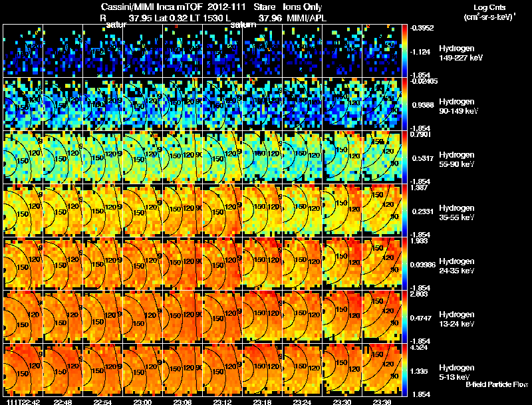This screenshot has width=532, height=405.
Task: Click the color bar for 13-24 keV row
Action: click(404, 317)
